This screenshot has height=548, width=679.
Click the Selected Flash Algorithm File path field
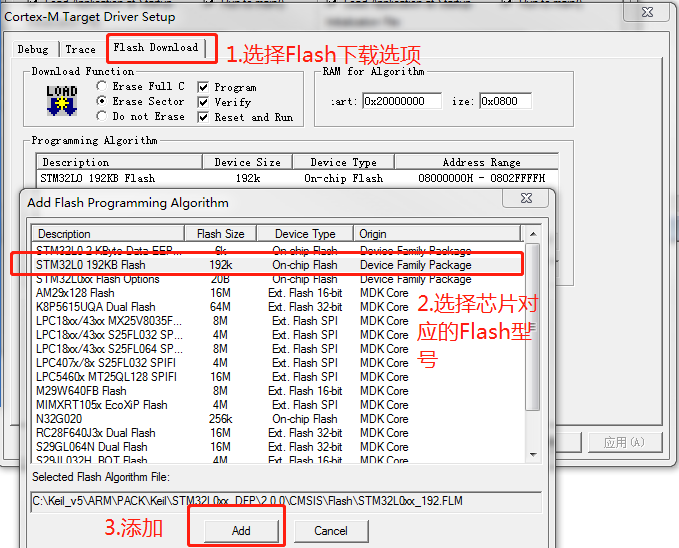[286, 501]
